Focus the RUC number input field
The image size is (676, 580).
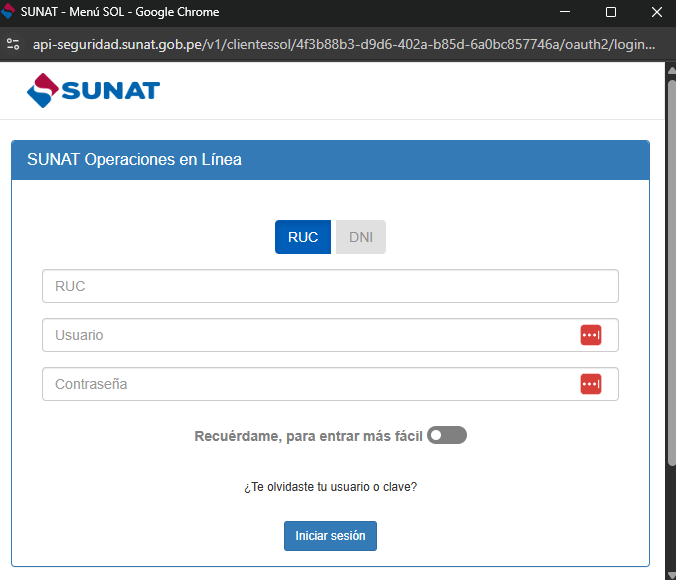point(330,286)
